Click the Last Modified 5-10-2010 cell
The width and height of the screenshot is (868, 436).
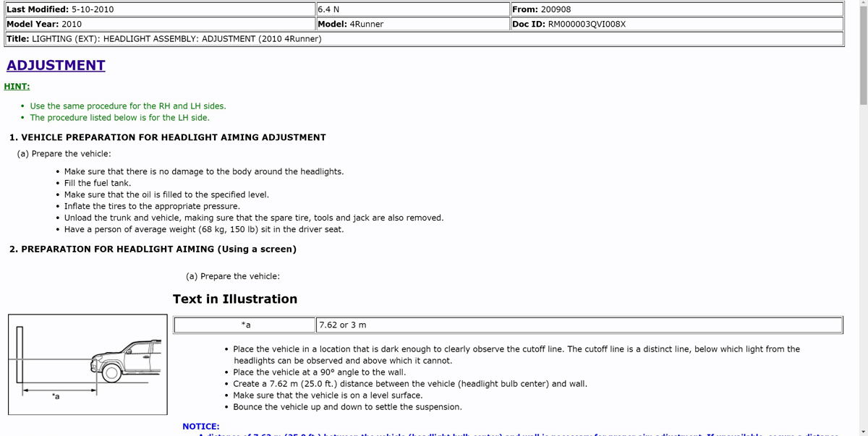tap(160, 9)
